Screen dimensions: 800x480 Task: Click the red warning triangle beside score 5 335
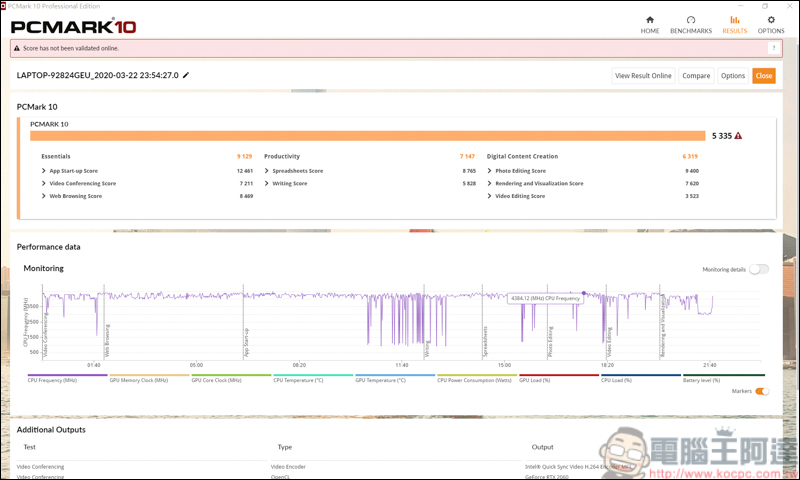738,136
